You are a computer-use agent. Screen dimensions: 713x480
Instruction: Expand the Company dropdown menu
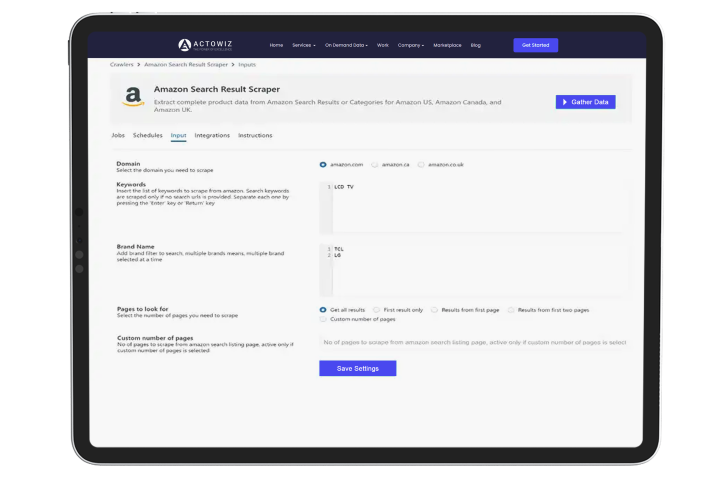coord(411,45)
